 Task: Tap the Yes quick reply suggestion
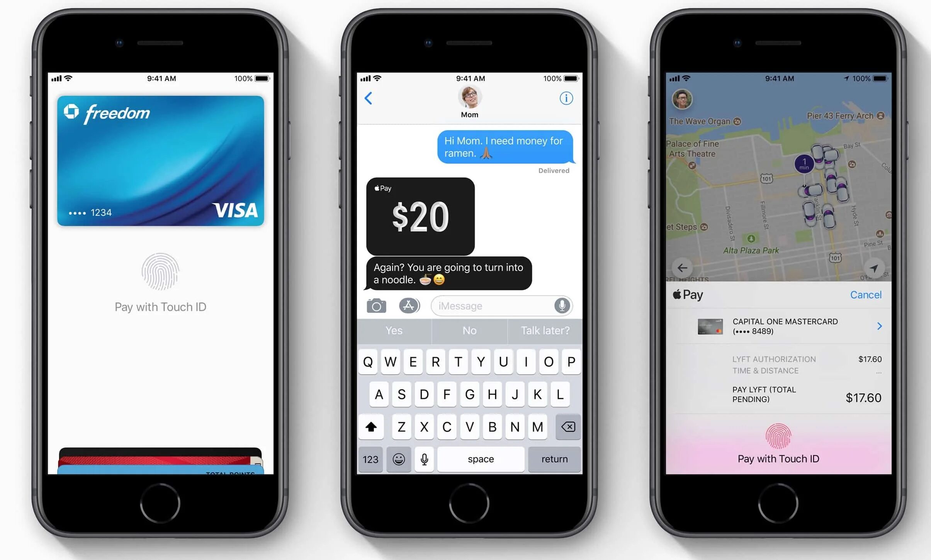[393, 331]
